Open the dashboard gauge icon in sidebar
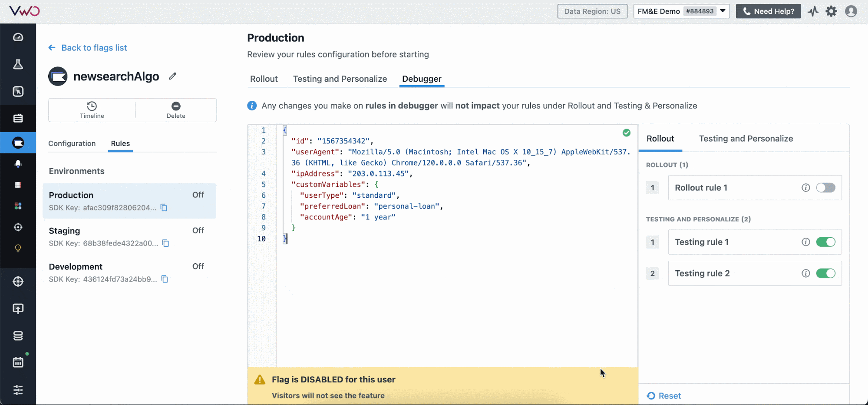The width and height of the screenshot is (868, 405). coord(18,37)
